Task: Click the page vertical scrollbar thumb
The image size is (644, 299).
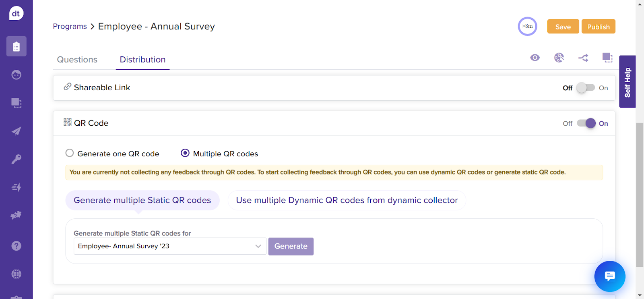Action: (640, 193)
